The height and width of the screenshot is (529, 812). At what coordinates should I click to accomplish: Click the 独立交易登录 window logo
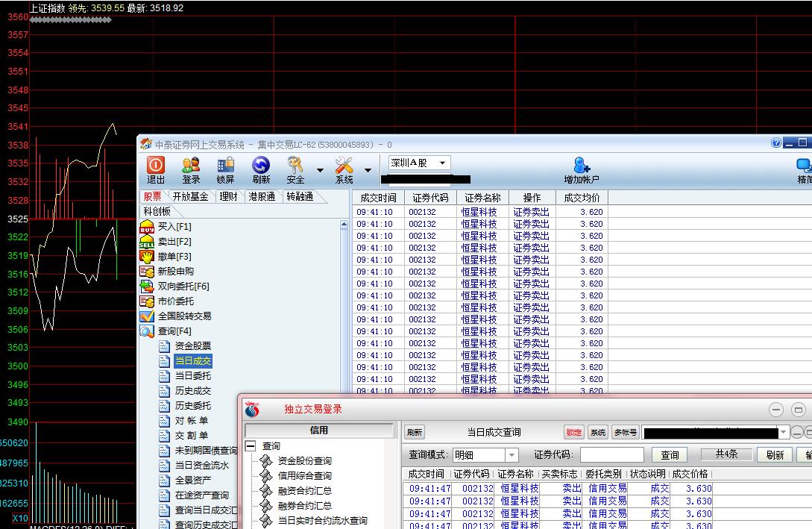click(x=252, y=410)
